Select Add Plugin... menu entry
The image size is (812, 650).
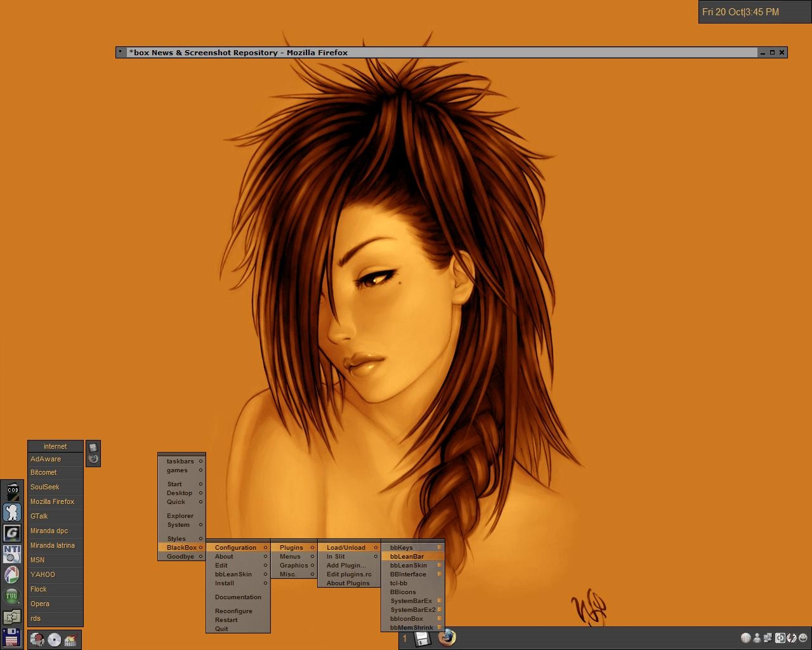(x=349, y=566)
